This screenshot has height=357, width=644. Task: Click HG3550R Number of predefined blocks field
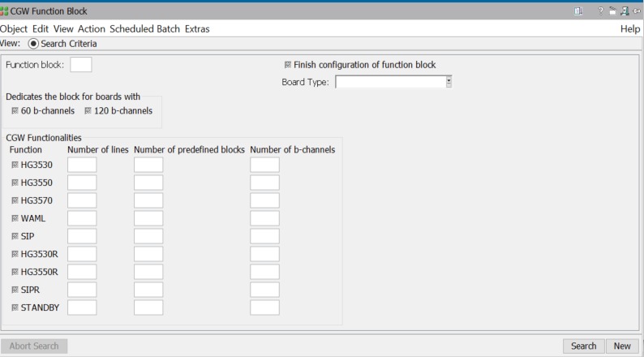click(148, 272)
